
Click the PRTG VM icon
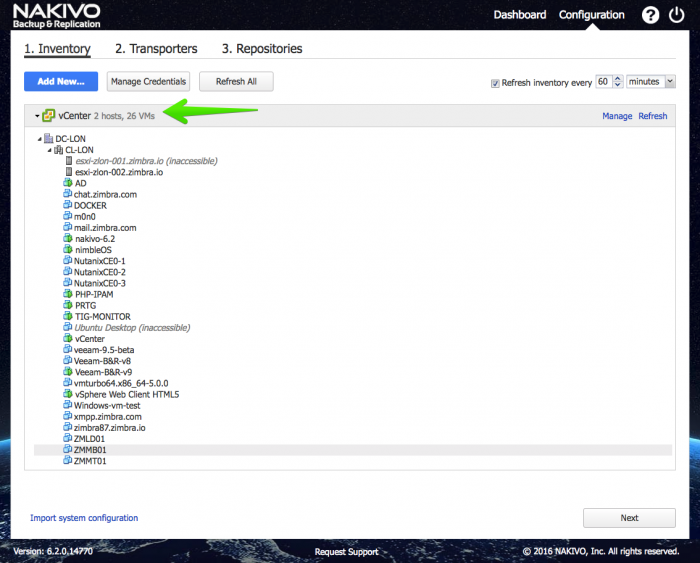click(68, 305)
